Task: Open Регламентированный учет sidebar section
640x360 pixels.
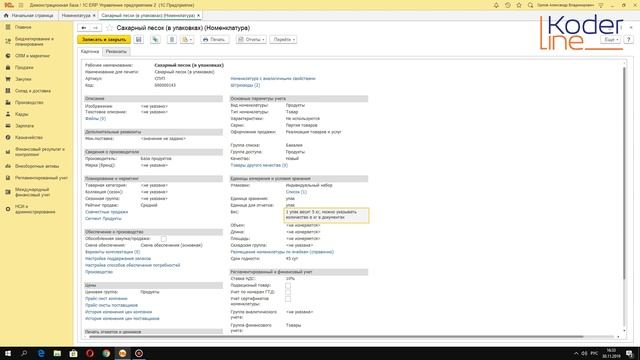Action: [41, 178]
